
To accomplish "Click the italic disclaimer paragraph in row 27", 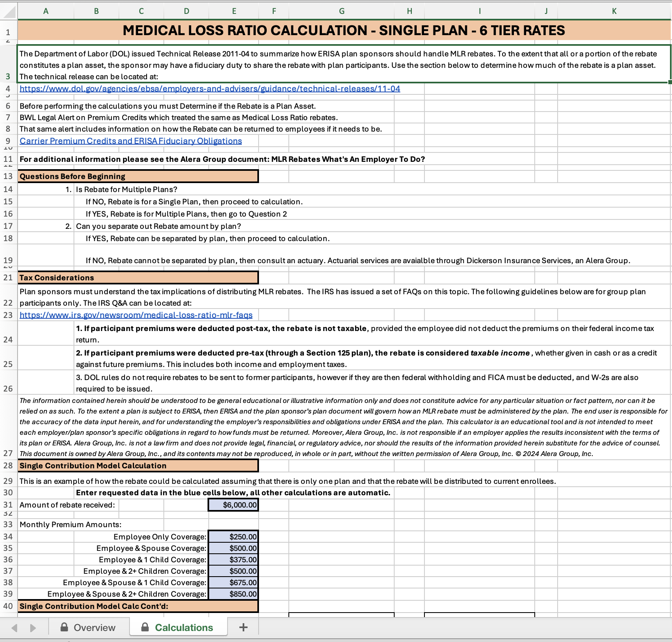I will click(x=344, y=427).
